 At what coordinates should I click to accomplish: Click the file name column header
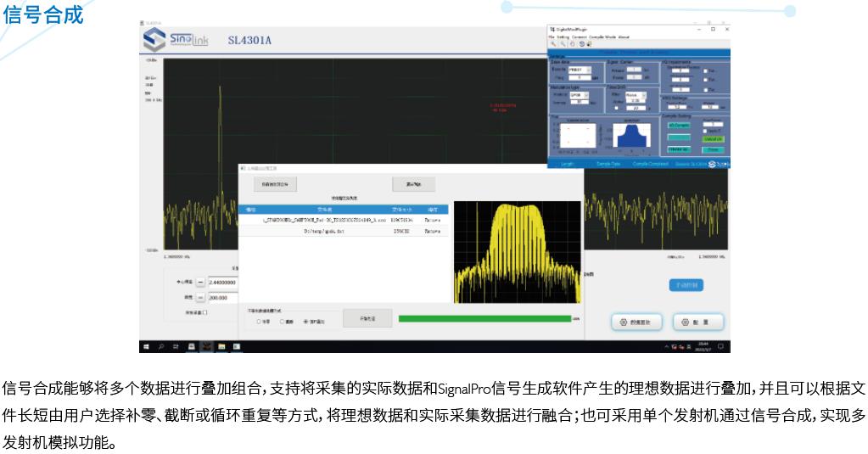pyautogui.click(x=324, y=210)
